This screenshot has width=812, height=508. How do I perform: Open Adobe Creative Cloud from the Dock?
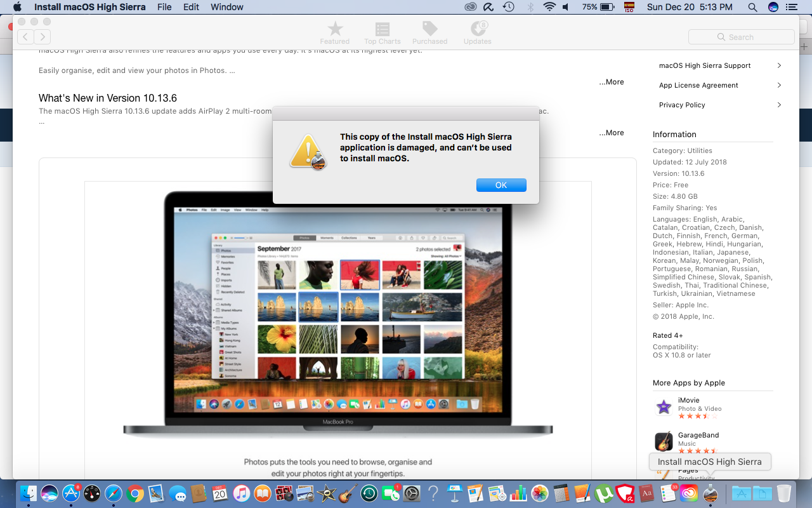click(x=689, y=493)
